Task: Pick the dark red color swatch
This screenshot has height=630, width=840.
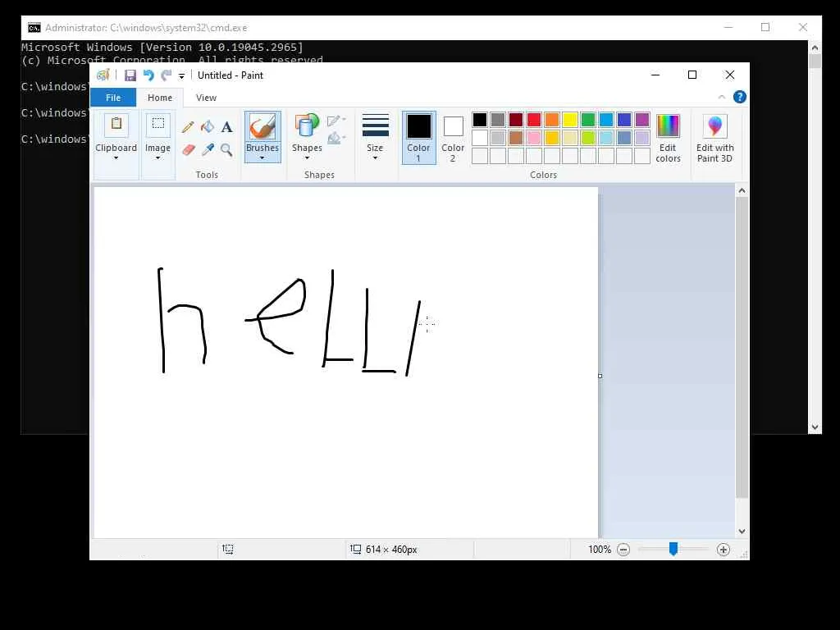Action: coord(516,120)
